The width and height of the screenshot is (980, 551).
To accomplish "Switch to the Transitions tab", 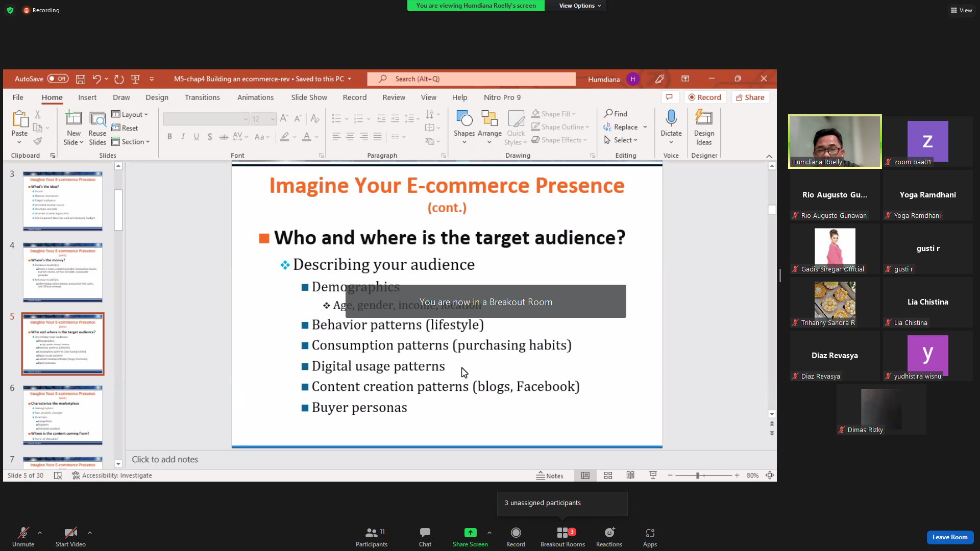I will pos(202,97).
